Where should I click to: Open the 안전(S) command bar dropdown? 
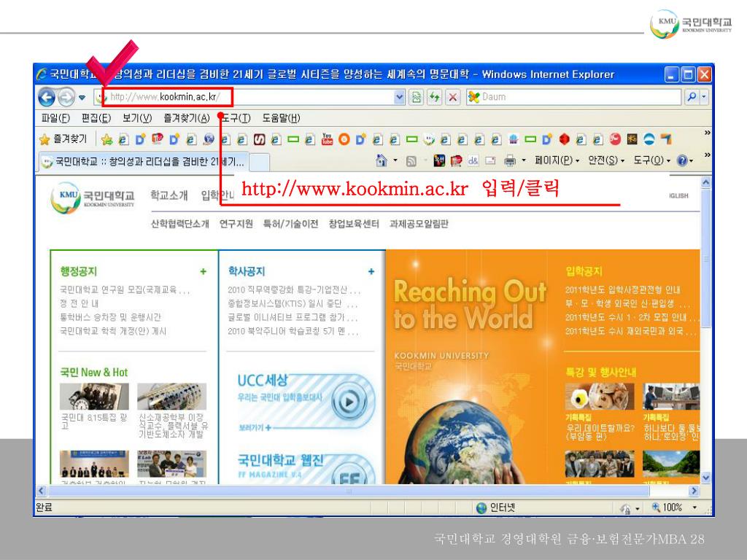pos(606,160)
